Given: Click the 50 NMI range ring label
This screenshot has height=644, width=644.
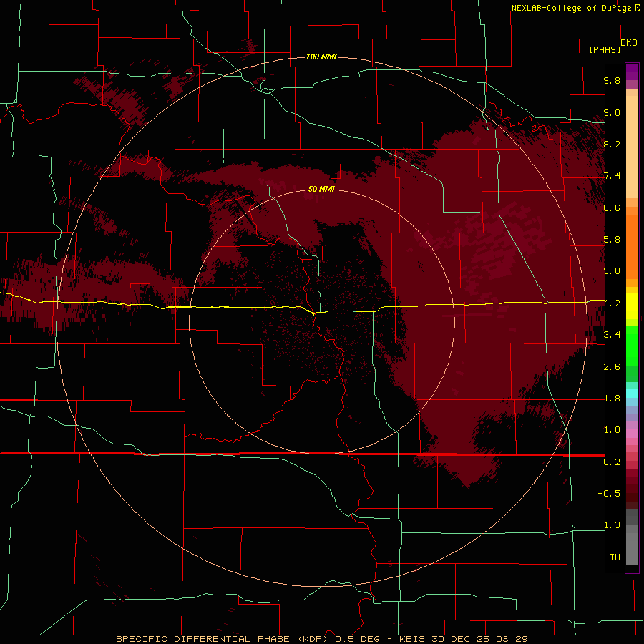Looking at the screenshot, I should pos(321,189).
